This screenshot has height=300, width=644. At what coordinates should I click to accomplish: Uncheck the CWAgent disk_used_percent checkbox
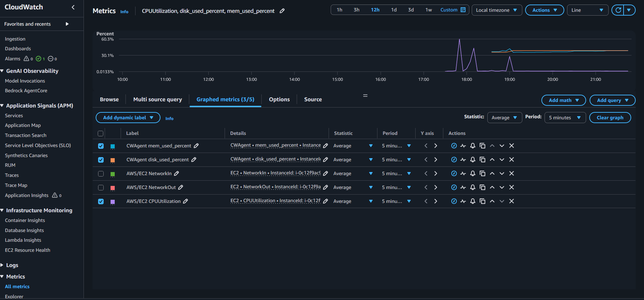101,160
